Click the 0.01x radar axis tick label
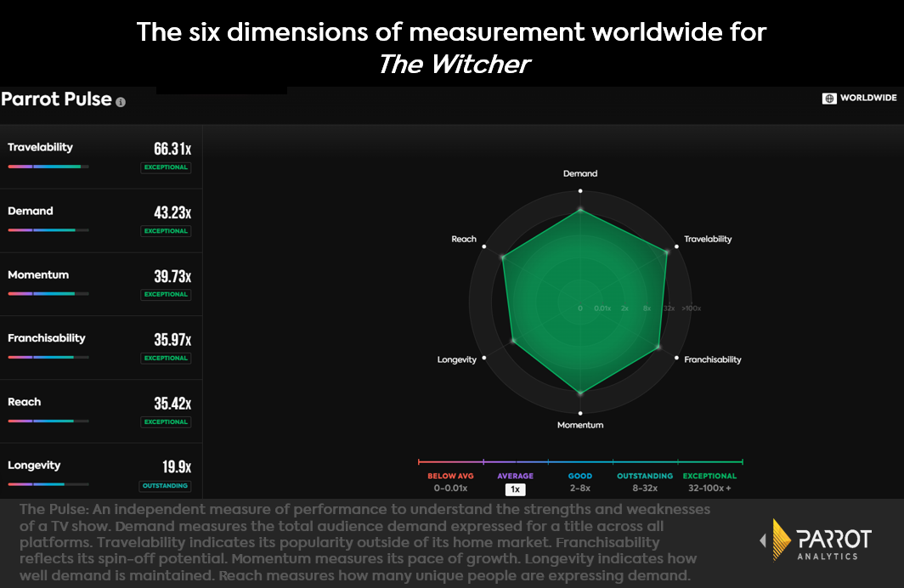 coord(602,308)
